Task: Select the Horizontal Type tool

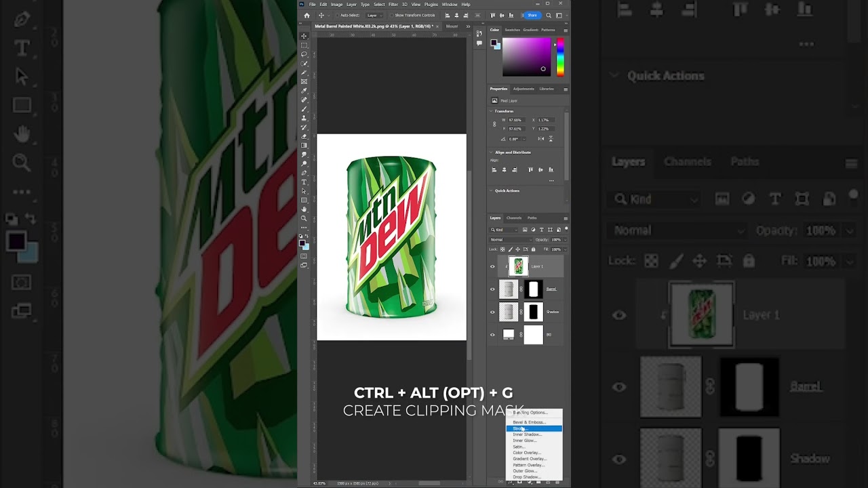Action: (304, 182)
